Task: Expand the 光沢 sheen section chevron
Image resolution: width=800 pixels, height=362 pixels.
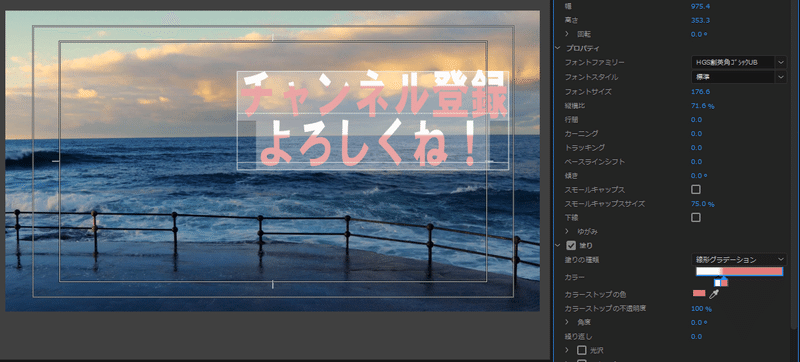Action: (567, 350)
